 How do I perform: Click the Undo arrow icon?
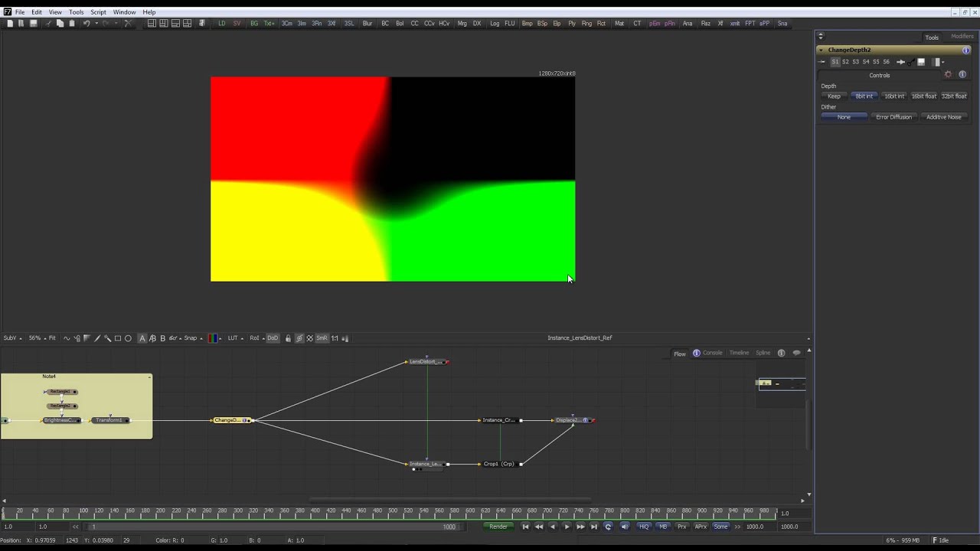pos(87,24)
